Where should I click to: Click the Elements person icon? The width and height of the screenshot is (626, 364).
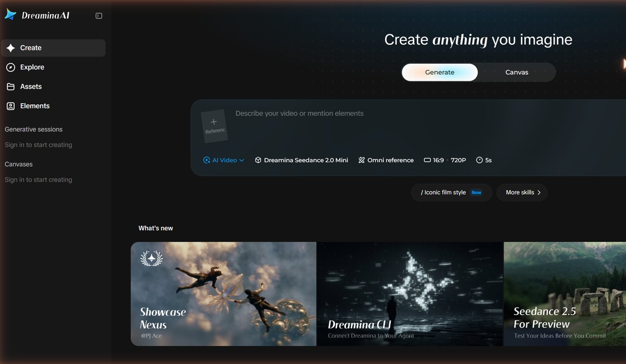click(x=10, y=106)
